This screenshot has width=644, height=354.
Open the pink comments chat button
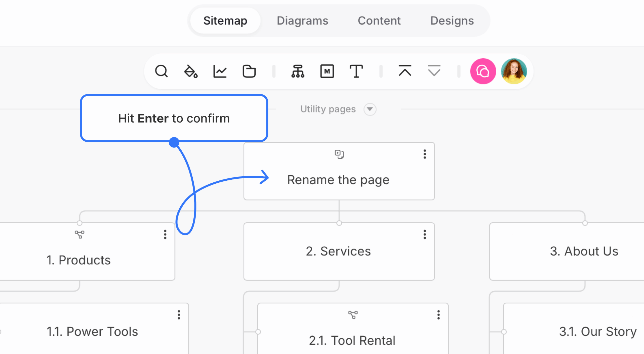pyautogui.click(x=483, y=71)
